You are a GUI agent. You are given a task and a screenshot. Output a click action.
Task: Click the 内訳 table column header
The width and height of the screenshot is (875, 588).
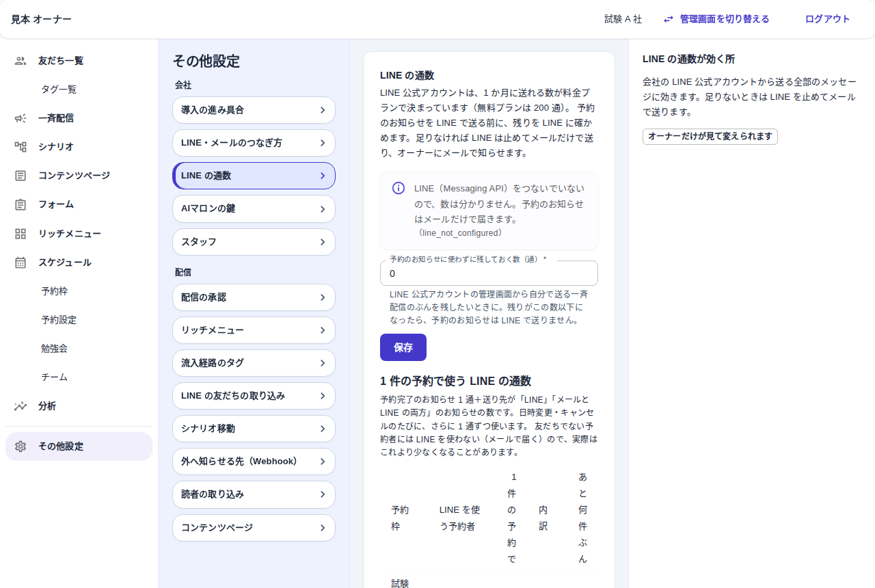(x=543, y=518)
